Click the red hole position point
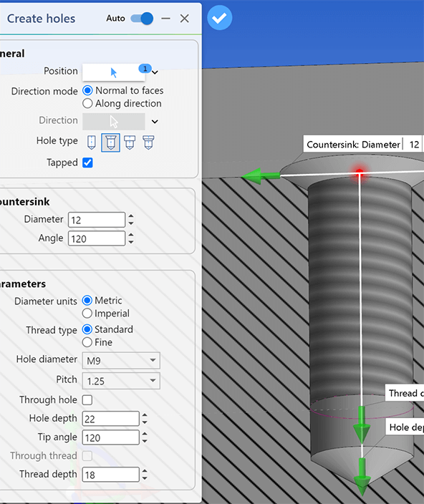 click(x=360, y=173)
